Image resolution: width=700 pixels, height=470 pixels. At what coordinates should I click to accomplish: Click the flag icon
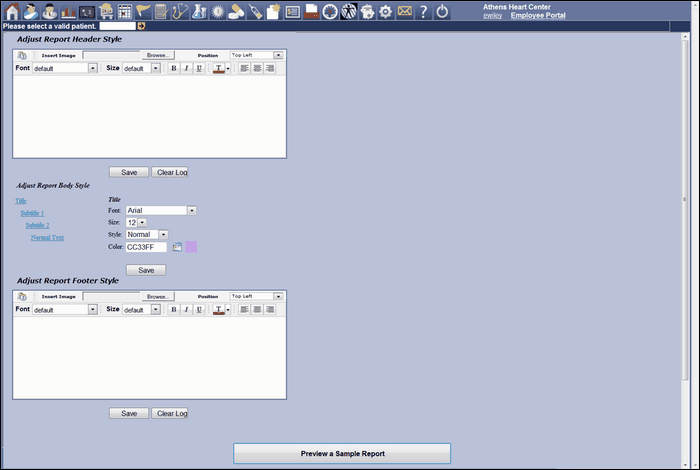click(143, 12)
